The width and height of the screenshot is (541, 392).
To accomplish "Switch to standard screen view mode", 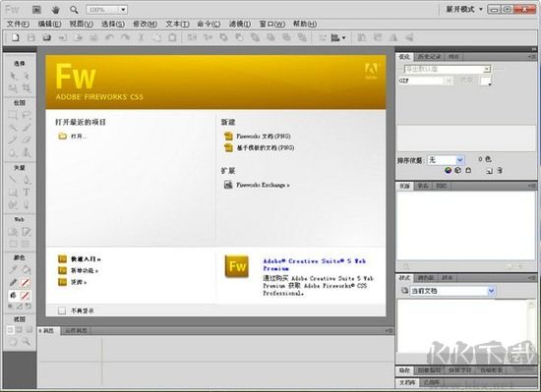I will coord(11,330).
